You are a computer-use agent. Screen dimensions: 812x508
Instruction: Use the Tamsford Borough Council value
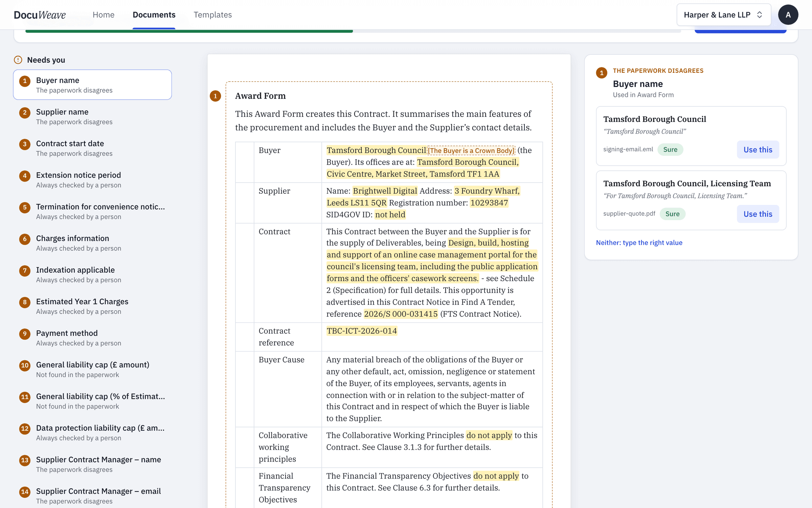[x=758, y=150]
